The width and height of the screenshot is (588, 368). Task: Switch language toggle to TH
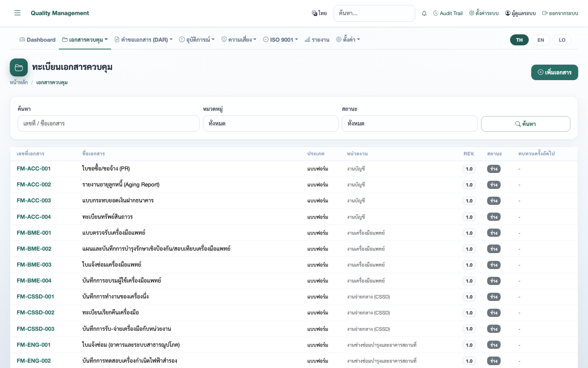pos(519,40)
